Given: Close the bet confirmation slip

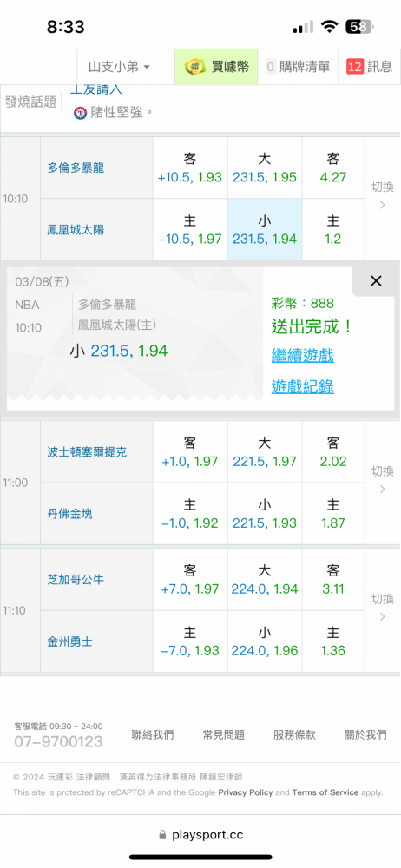Looking at the screenshot, I should tap(376, 281).
